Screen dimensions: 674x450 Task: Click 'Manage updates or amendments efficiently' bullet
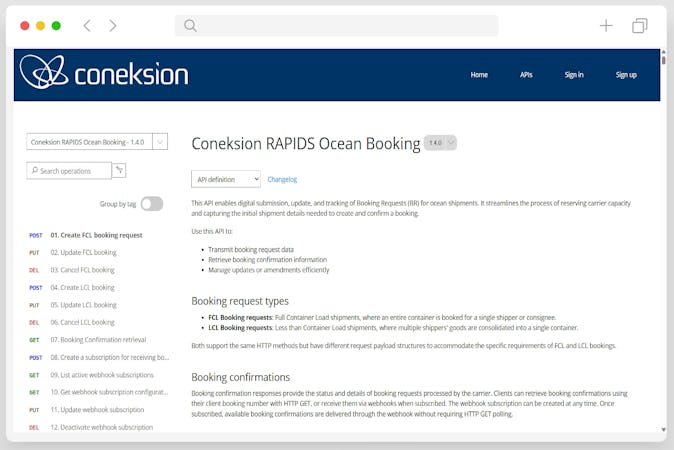coord(269,270)
